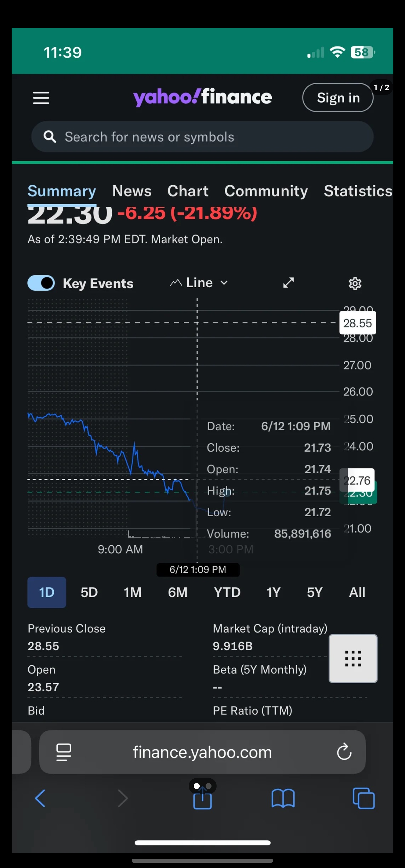
Task: Tap the Wi-Fi icon in status bar
Action: pyautogui.click(x=337, y=52)
